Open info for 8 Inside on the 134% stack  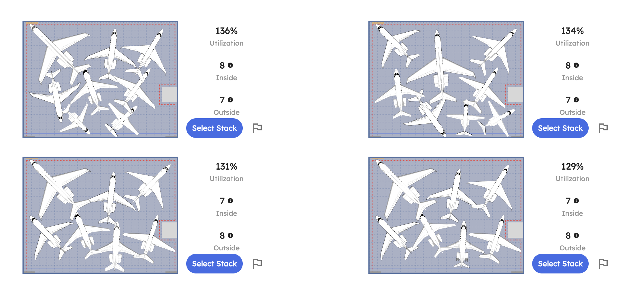tap(576, 65)
